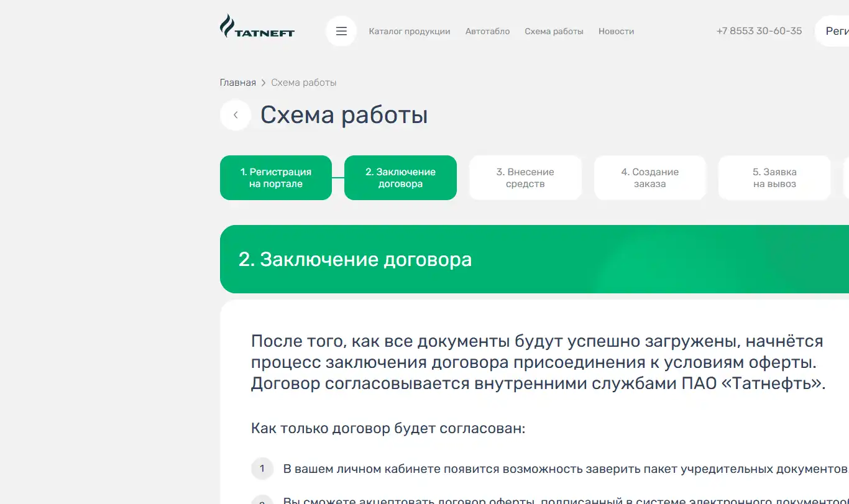Click the text Как только договор будет согласован:
This screenshot has height=504, width=849.
pyautogui.click(x=388, y=429)
